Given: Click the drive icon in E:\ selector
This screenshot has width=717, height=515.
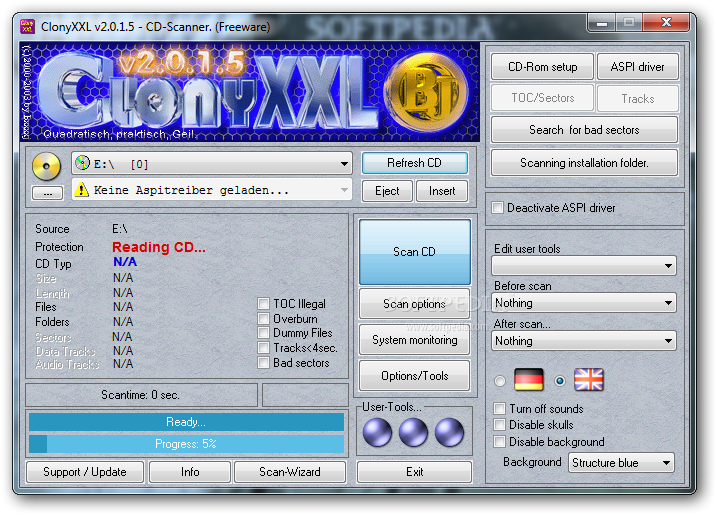Looking at the screenshot, I should [x=82, y=163].
